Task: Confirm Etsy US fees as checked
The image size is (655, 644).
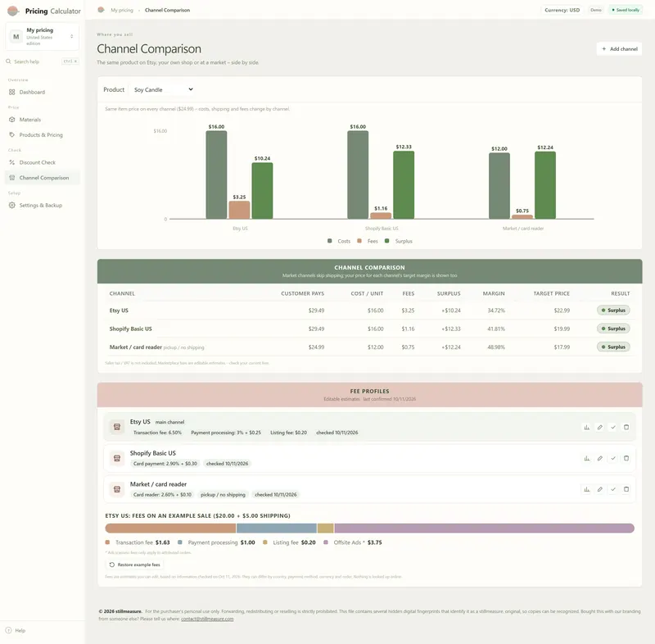Action: pos(612,427)
